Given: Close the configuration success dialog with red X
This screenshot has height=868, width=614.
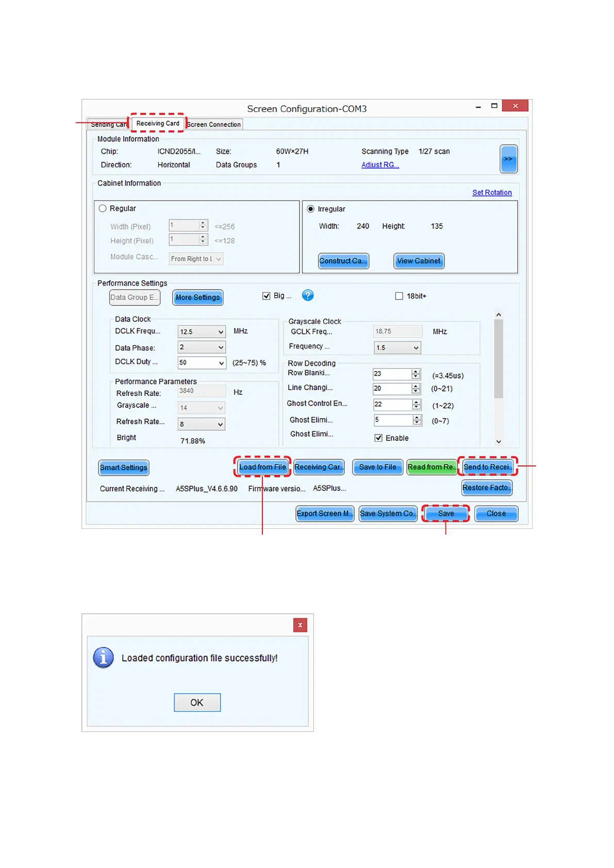Looking at the screenshot, I should [300, 625].
